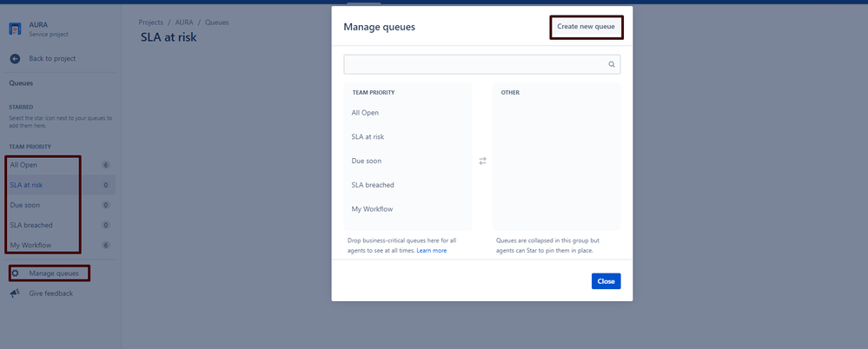The height and width of the screenshot is (349, 868).
Task: Open SLA breached queue in sidebar
Action: (60, 225)
